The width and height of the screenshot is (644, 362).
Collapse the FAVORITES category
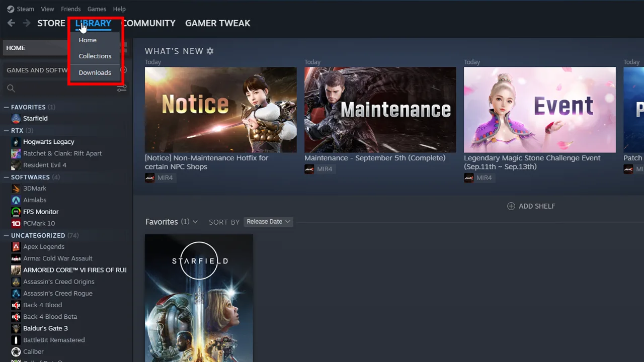[7, 107]
